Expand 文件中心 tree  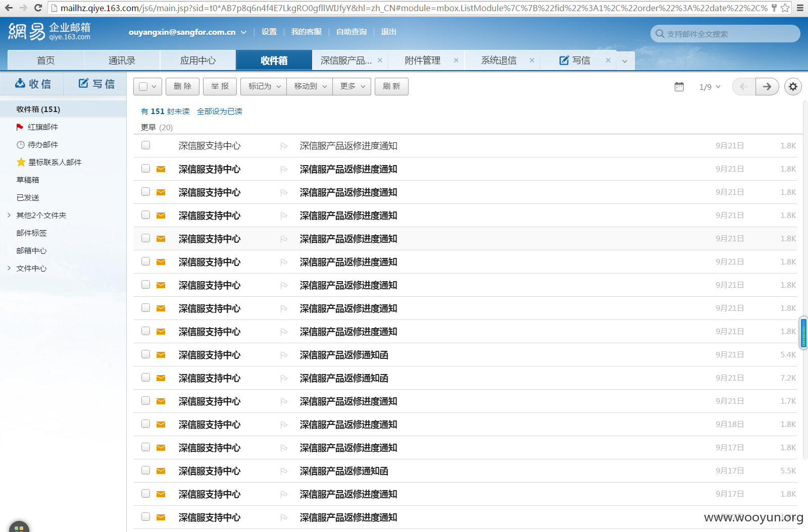tap(9, 268)
